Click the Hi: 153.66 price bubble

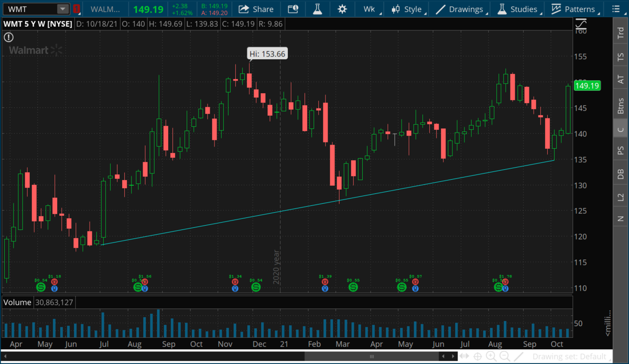click(x=267, y=53)
